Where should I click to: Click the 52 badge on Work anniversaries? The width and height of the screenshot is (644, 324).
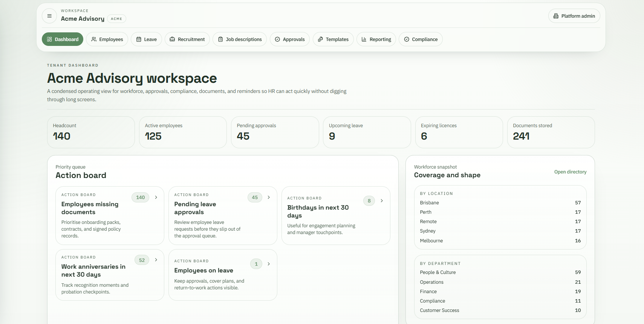pos(142,260)
